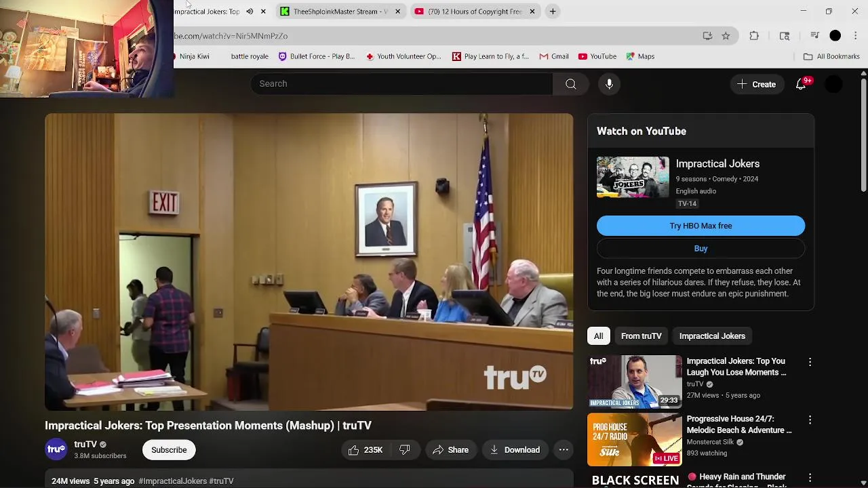This screenshot has width=868, height=488.
Task: Open Heavy Rain and Thunder video title
Action: coord(737,480)
